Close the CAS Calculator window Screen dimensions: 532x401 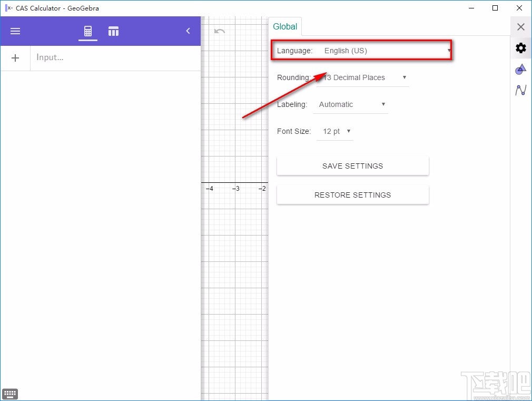click(x=519, y=8)
